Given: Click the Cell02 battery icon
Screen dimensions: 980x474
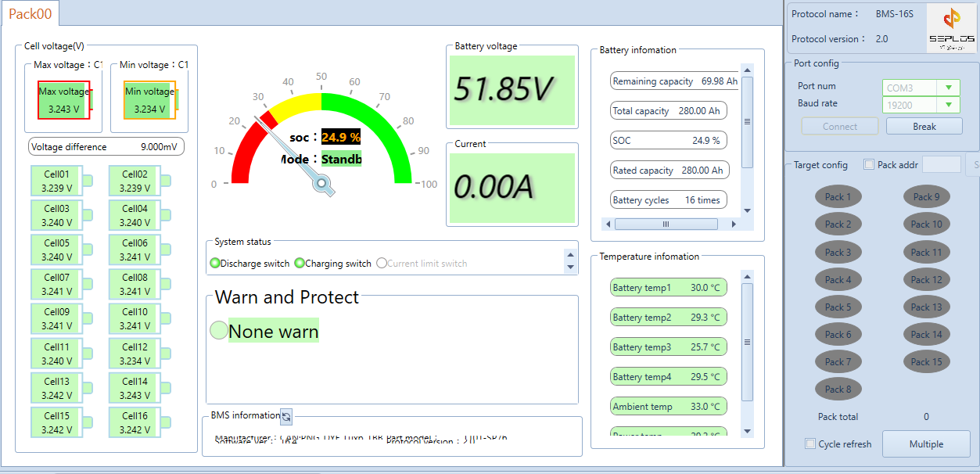Looking at the screenshot, I should pos(140,181).
